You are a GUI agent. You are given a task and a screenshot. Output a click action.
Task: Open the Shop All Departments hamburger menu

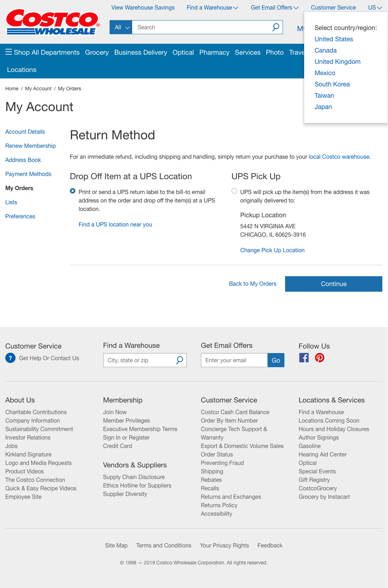9,52
